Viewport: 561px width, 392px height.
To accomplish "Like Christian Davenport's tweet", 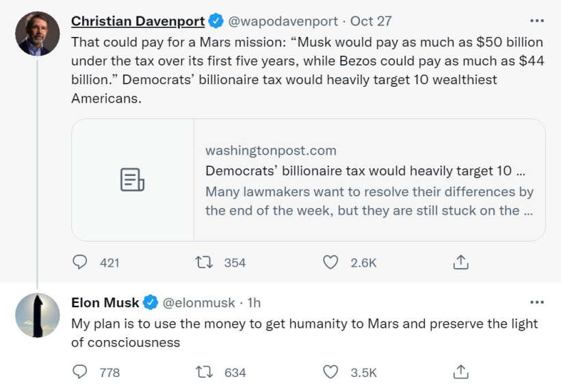I will (x=331, y=262).
